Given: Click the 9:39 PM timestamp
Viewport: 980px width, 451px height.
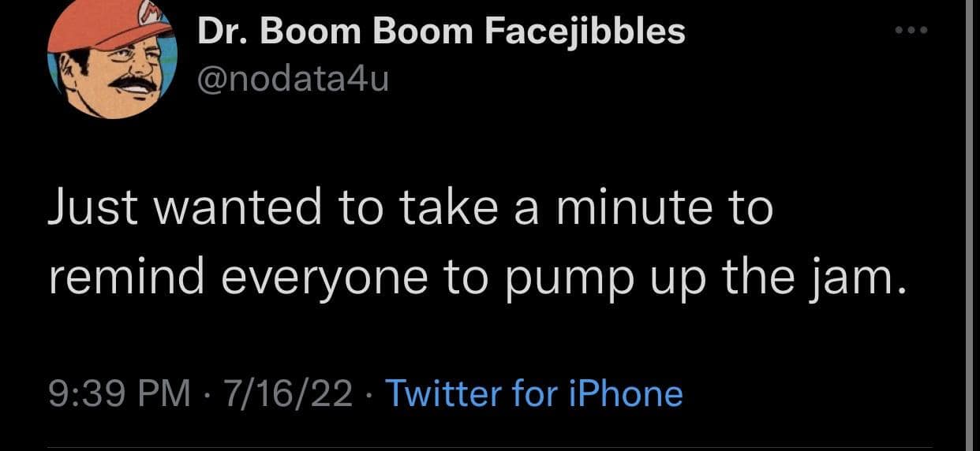Looking at the screenshot, I should (119, 393).
